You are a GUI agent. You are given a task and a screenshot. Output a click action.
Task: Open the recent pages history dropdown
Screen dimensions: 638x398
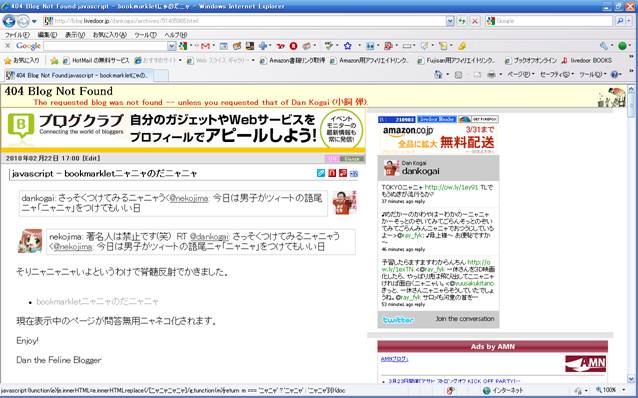click(34, 21)
